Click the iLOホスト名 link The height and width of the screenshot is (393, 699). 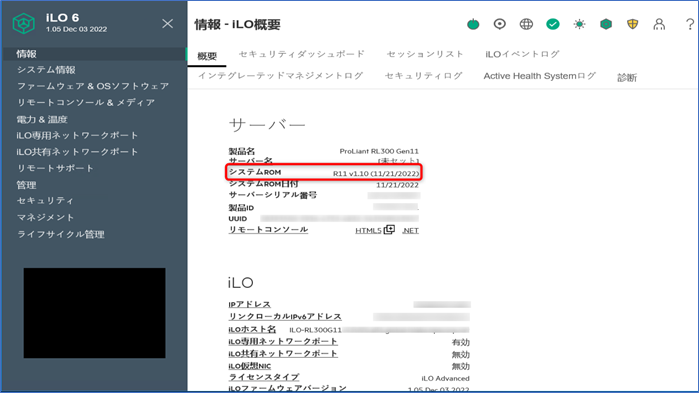pos(252,329)
